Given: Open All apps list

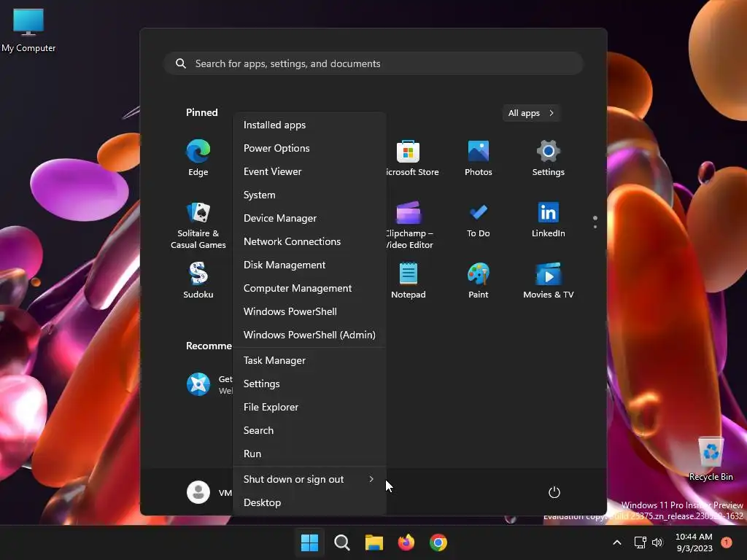Looking at the screenshot, I should [531, 113].
